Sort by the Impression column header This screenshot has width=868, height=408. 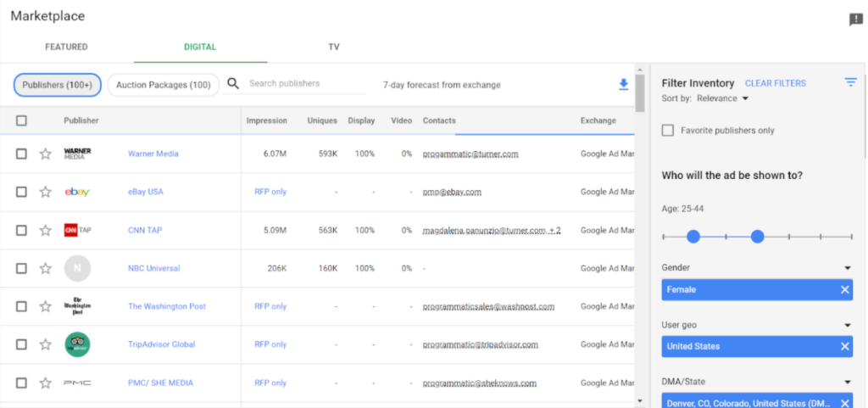(x=267, y=120)
